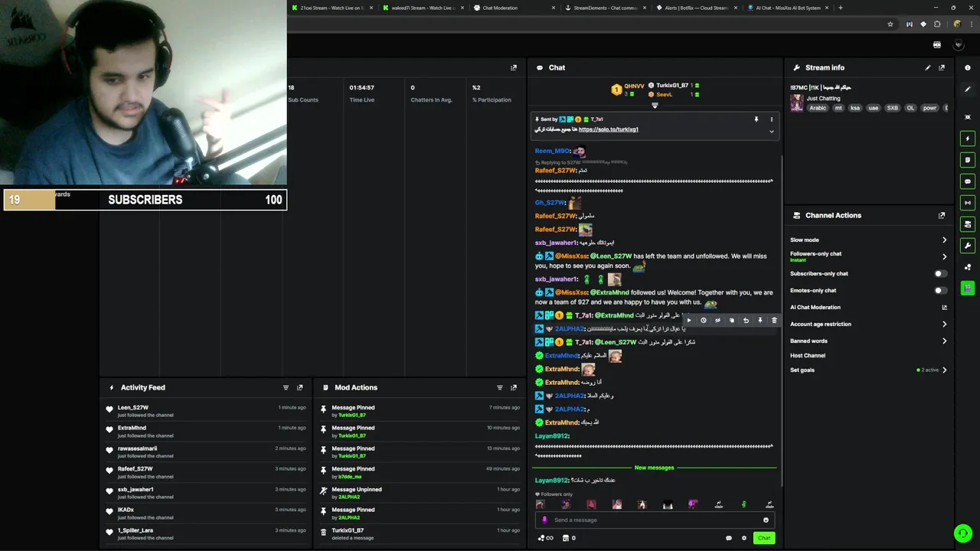
Task: Toggle Emotes-only chat
Action: coord(940,290)
